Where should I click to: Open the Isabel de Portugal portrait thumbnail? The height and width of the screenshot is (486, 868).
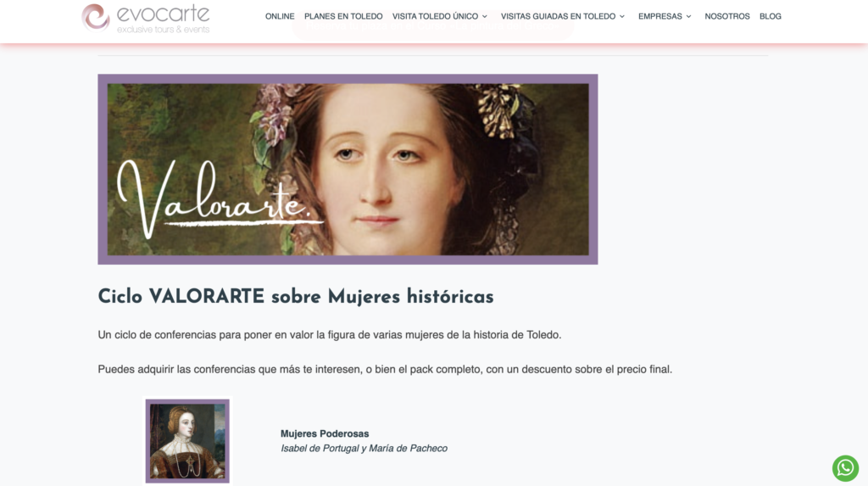[x=187, y=441]
